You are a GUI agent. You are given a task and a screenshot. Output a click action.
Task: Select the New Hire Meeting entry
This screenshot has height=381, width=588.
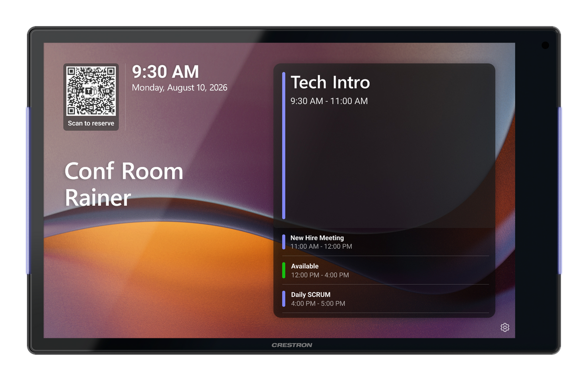384,242
